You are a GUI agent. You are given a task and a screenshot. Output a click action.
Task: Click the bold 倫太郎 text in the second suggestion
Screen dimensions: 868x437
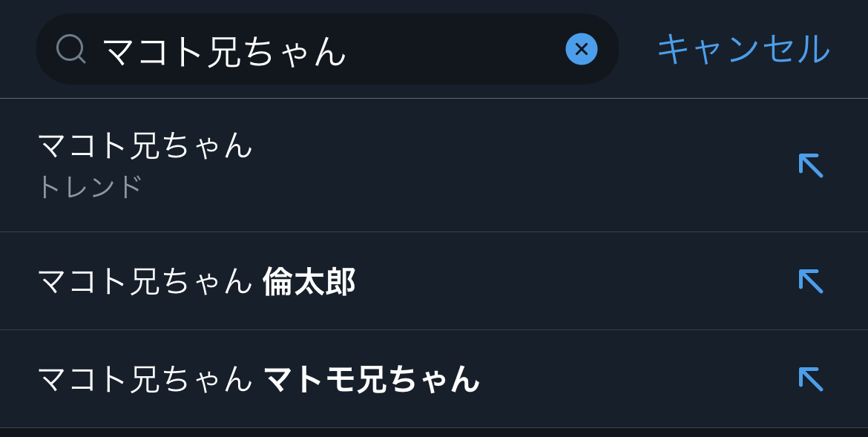[x=309, y=282]
